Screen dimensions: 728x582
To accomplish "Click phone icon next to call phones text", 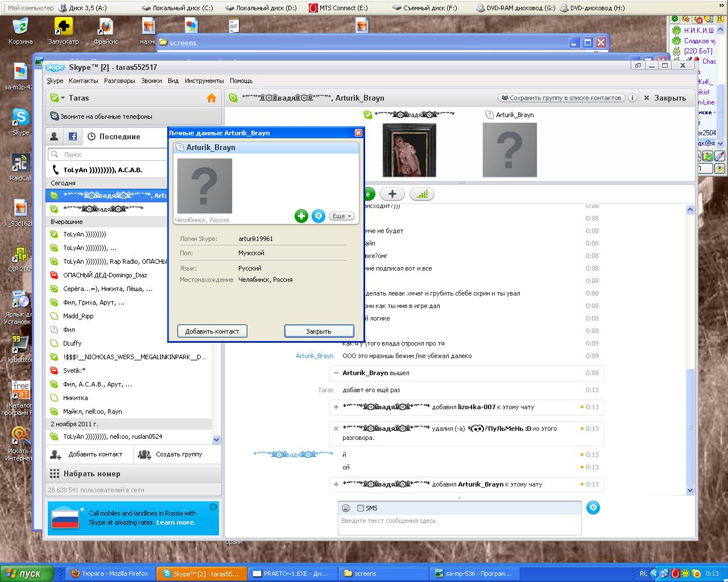I will click(55, 117).
